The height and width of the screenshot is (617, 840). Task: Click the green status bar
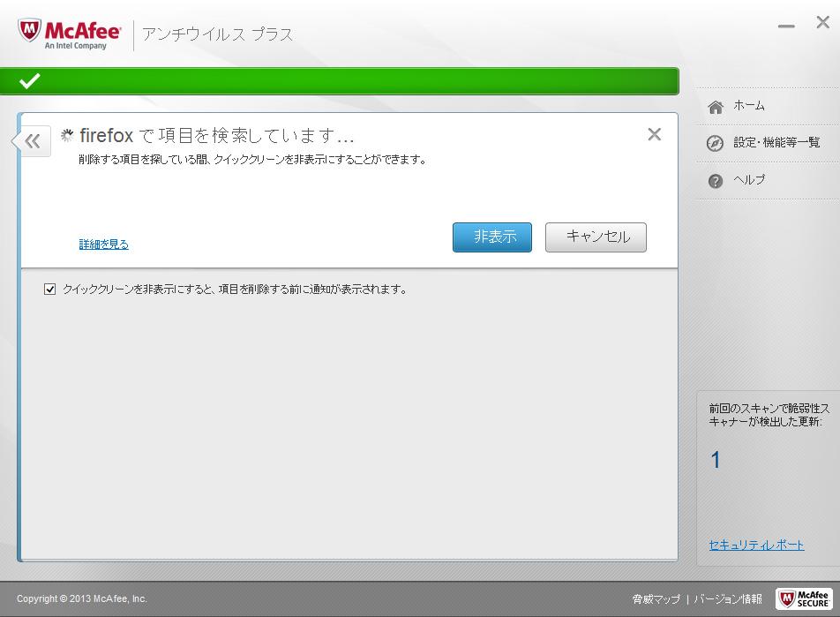340,81
